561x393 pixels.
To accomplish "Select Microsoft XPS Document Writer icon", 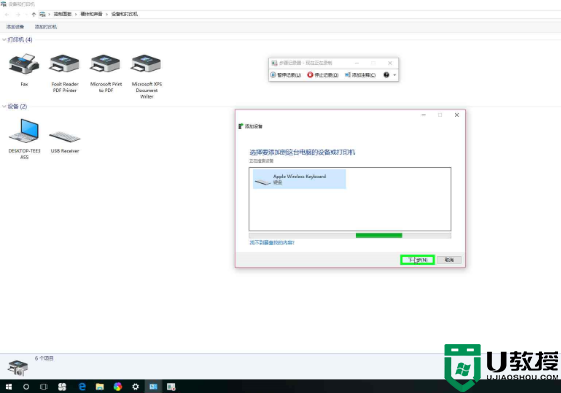I will [146, 64].
